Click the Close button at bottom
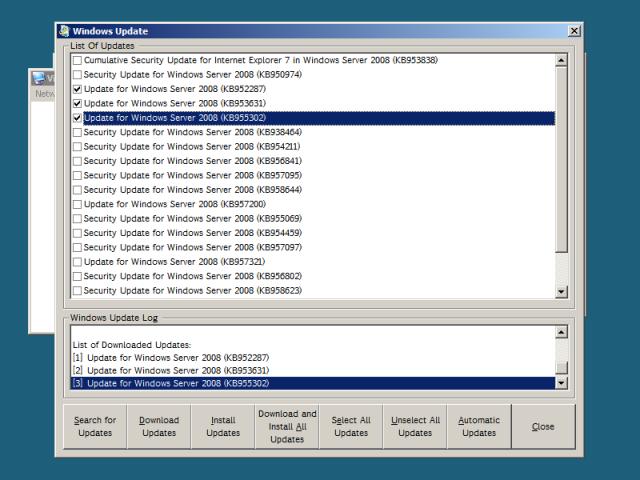 point(543,427)
